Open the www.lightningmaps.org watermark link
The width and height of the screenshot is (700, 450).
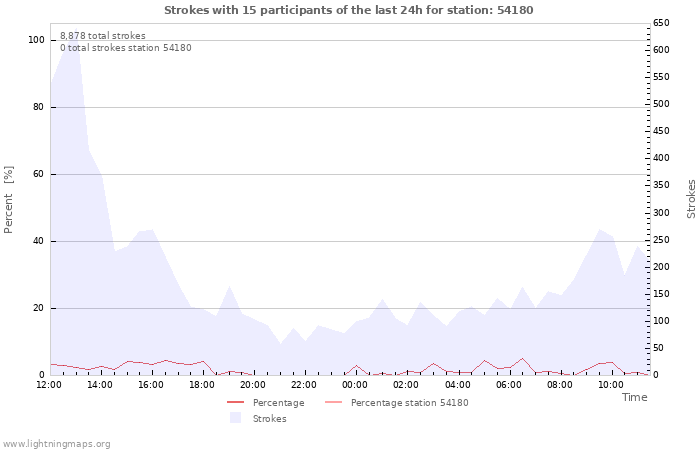click(56, 444)
